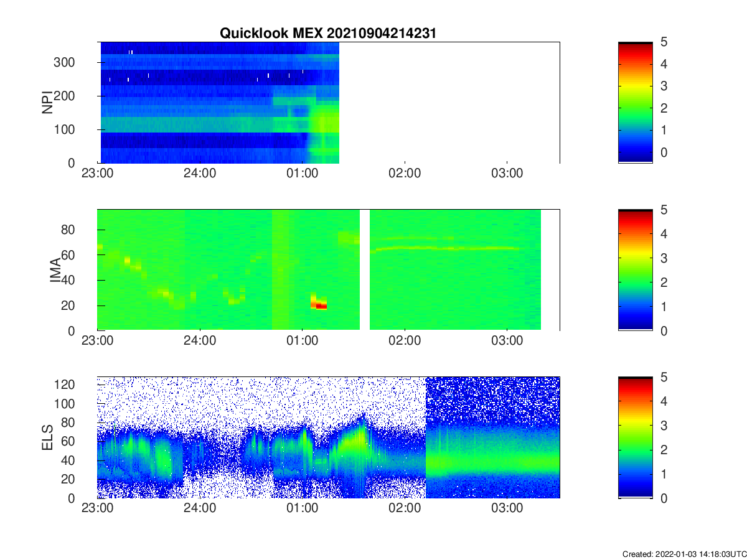Viewport: 747px width, 560px height.
Task: Click the "01:00" label under the NPI plot
Action: point(303,173)
